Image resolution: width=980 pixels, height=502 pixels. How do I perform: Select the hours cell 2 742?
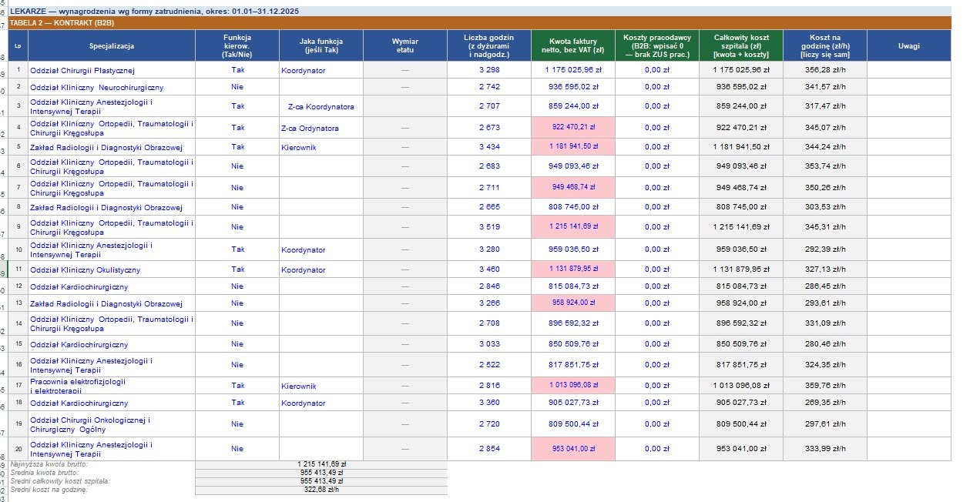pyautogui.click(x=489, y=87)
